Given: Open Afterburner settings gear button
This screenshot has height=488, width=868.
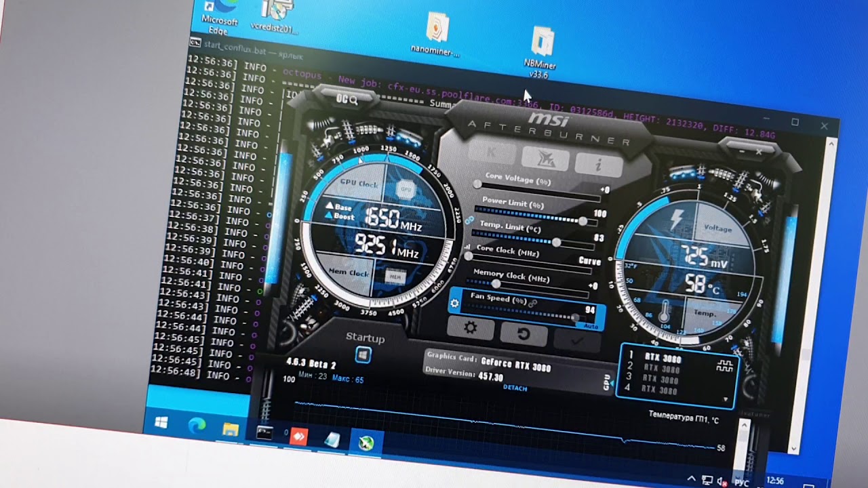Looking at the screenshot, I should pyautogui.click(x=470, y=328).
